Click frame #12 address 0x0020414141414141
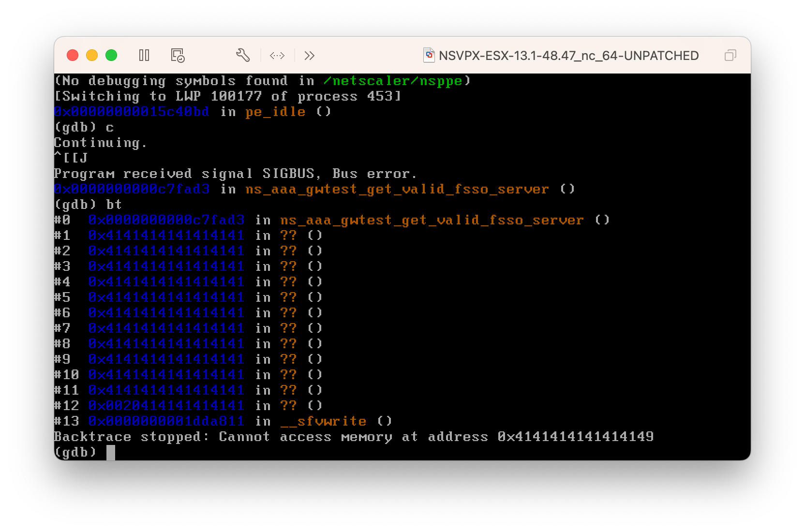This screenshot has height=532, width=805. pos(166,405)
